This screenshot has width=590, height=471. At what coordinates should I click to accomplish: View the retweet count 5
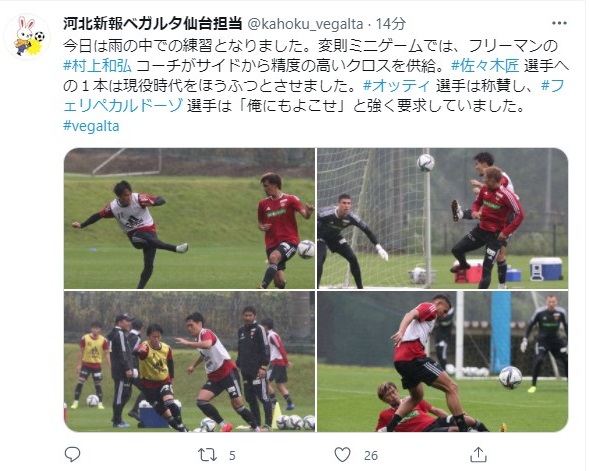coord(232,456)
